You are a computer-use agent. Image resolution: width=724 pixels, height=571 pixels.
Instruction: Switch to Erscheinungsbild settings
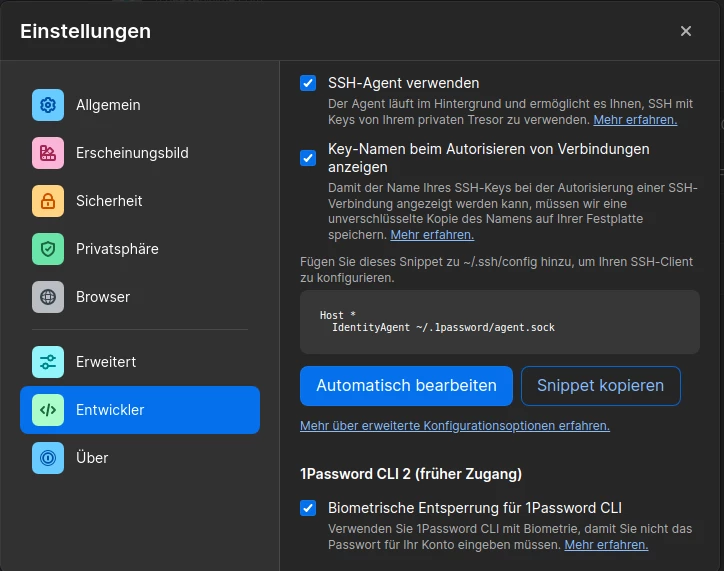click(140, 153)
